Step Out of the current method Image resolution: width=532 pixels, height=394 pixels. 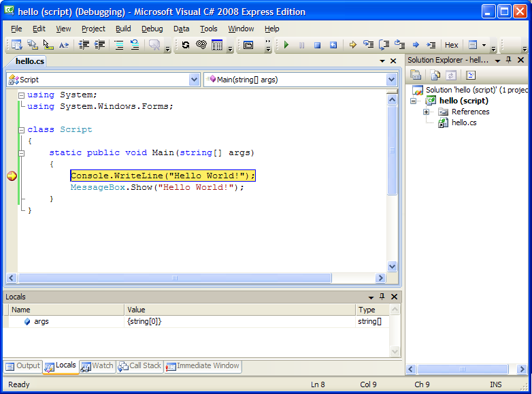(399, 45)
